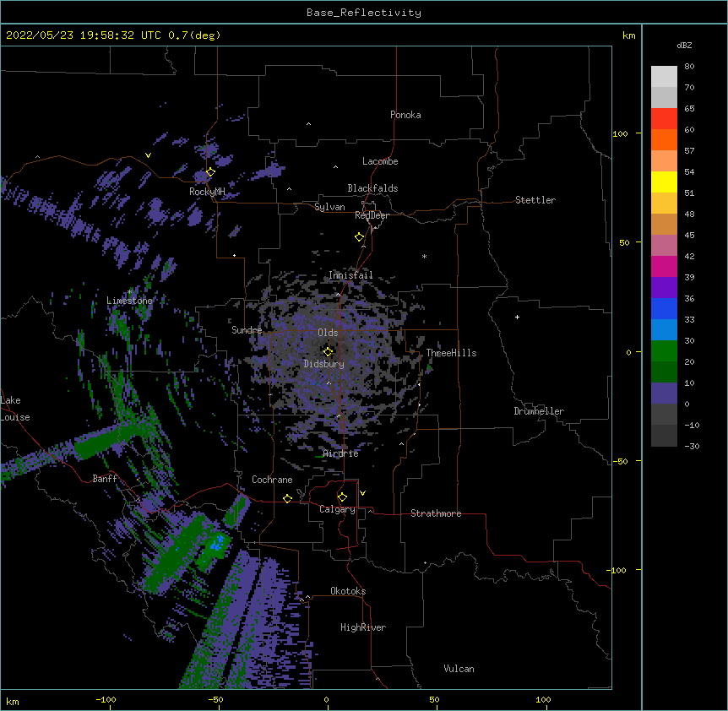Click the Sylvan label
Image resolution: width=728 pixels, height=711 pixels.
coord(329,207)
